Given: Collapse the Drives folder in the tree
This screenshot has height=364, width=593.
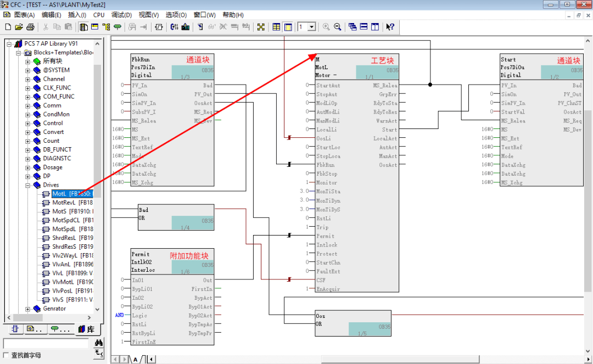Looking at the screenshot, I should [x=28, y=185].
